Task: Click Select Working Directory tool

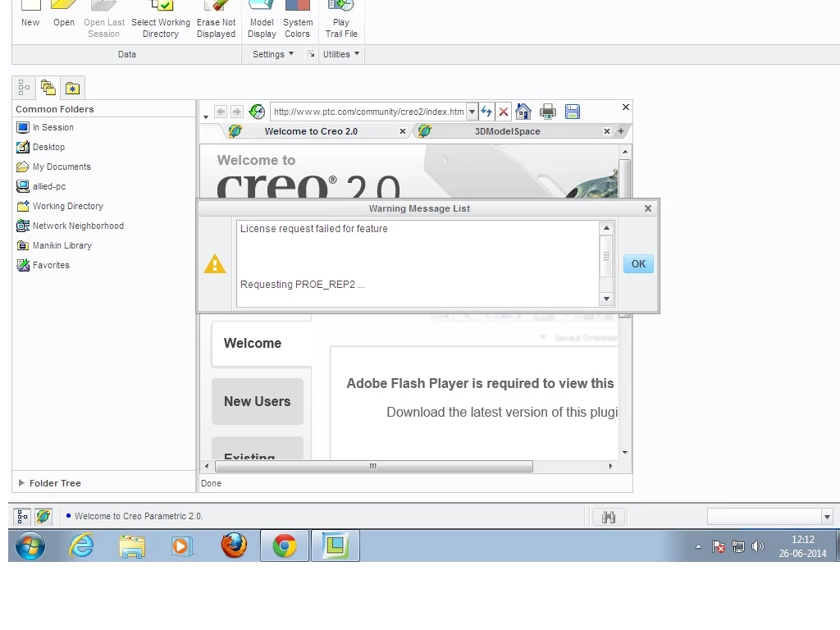Action: click(160, 20)
